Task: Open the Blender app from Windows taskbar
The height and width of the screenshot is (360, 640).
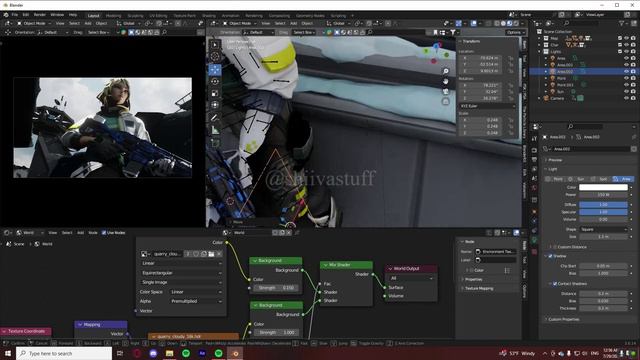Action: tap(235, 353)
